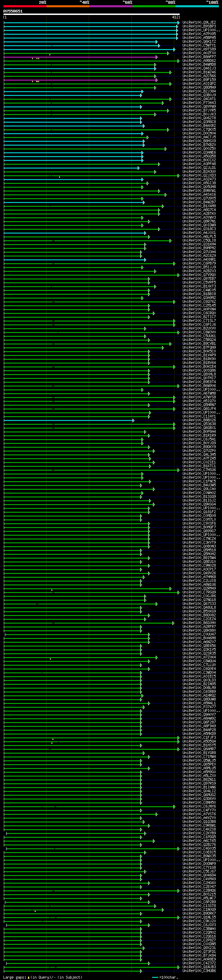Select hit label UniRef100_C3KVT9
The image size is (222, 980).
199,543
